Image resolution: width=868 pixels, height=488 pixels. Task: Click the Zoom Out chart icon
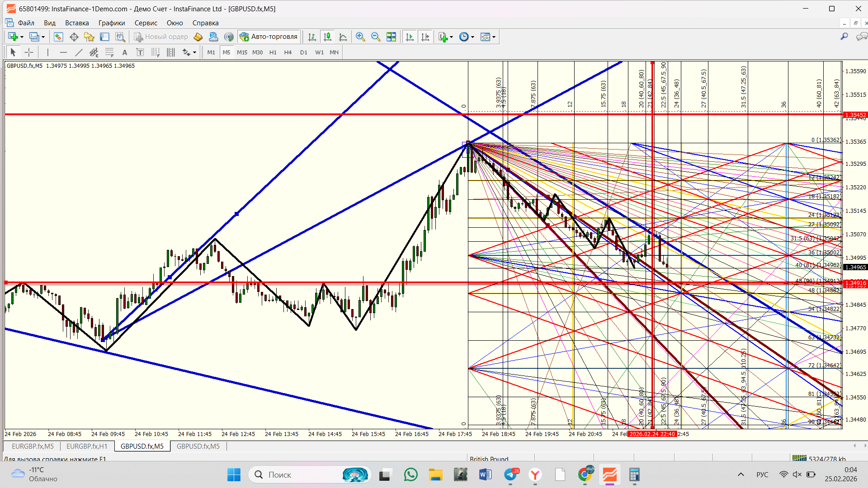click(375, 37)
